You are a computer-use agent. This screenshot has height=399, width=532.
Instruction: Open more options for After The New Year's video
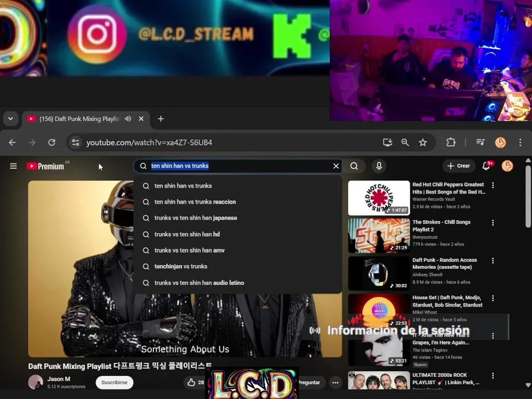pos(493,336)
